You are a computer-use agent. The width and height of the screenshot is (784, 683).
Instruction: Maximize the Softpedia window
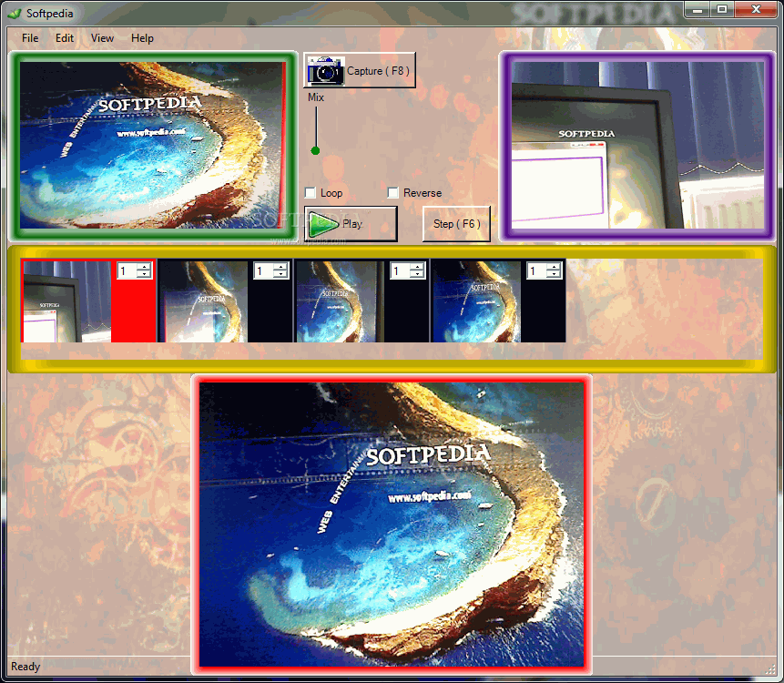coord(722,9)
